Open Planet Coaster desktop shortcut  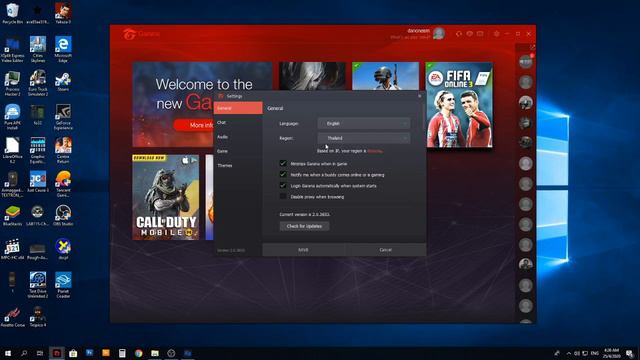(x=63, y=285)
